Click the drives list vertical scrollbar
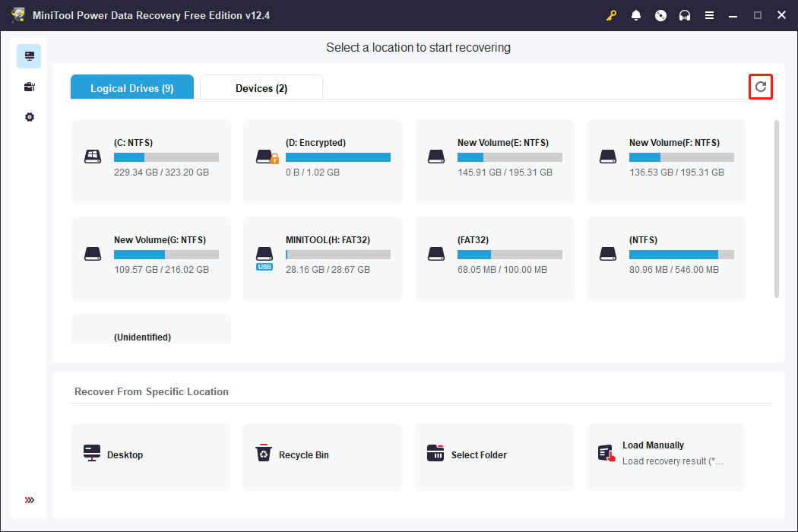This screenshot has width=798, height=532. [776, 209]
